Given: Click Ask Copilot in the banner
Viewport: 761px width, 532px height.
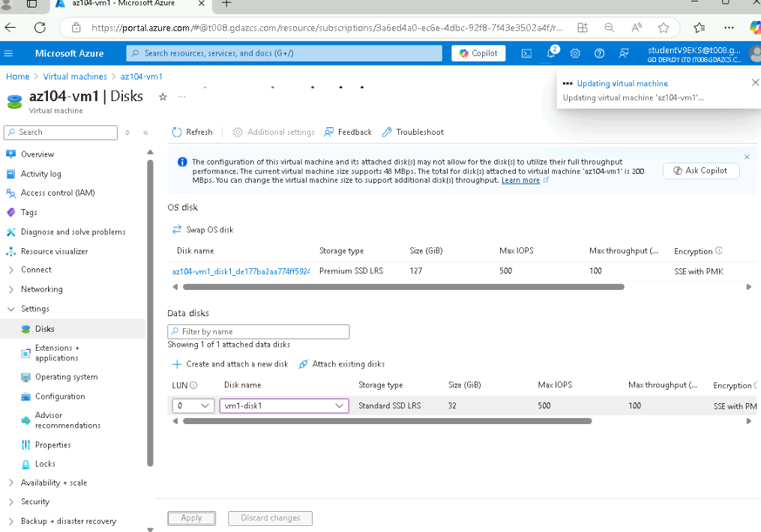Looking at the screenshot, I should (x=701, y=171).
